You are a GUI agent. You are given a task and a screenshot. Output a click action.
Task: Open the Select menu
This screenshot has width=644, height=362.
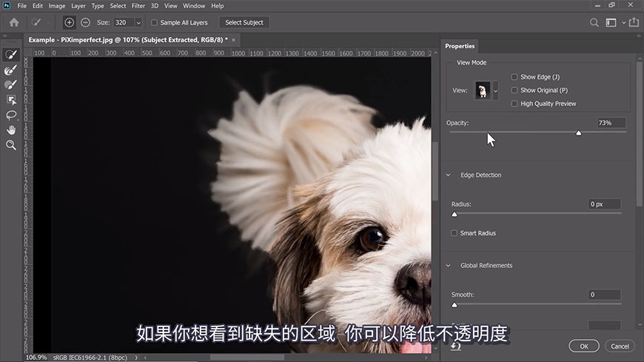pyautogui.click(x=118, y=6)
